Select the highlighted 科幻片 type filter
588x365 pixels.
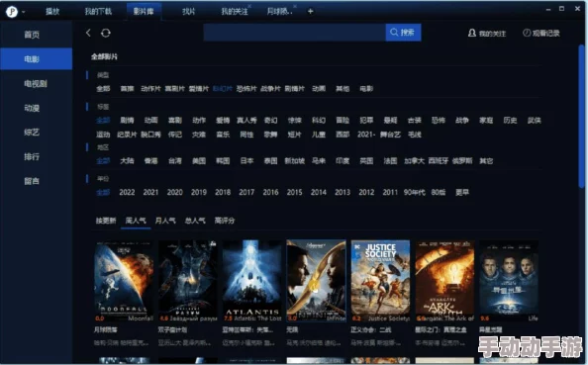point(223,89)
